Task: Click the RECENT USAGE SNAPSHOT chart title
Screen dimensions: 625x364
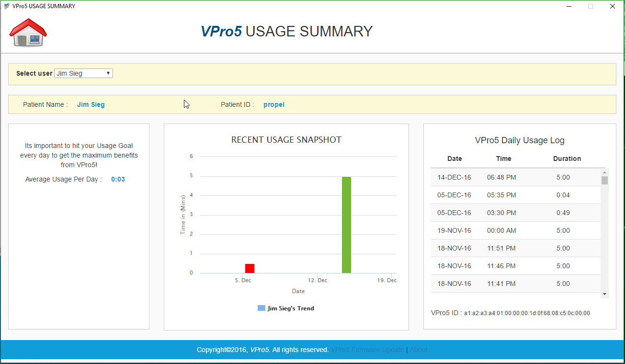Action: [x=286, y=140]
